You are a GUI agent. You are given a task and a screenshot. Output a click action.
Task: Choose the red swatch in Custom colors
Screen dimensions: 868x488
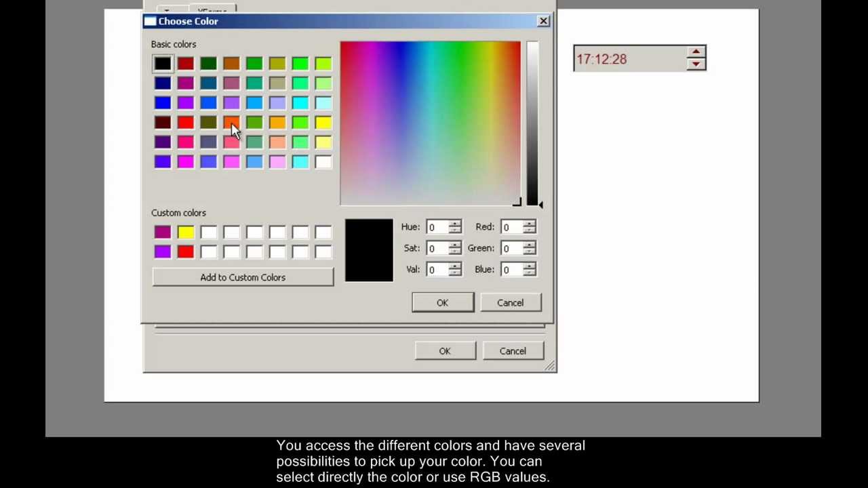pos(186,251)
